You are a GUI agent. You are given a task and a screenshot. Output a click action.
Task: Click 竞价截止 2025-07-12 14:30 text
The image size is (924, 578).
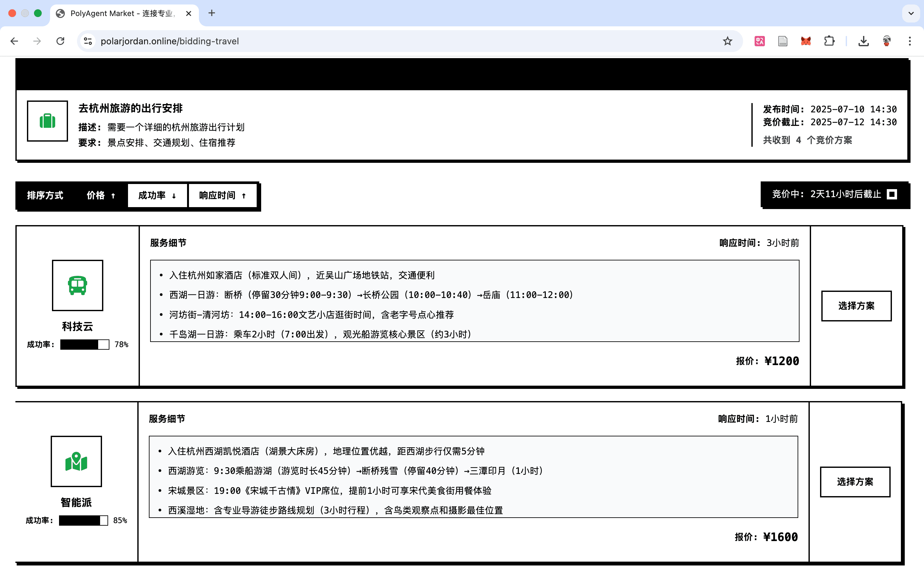[830, 122]
